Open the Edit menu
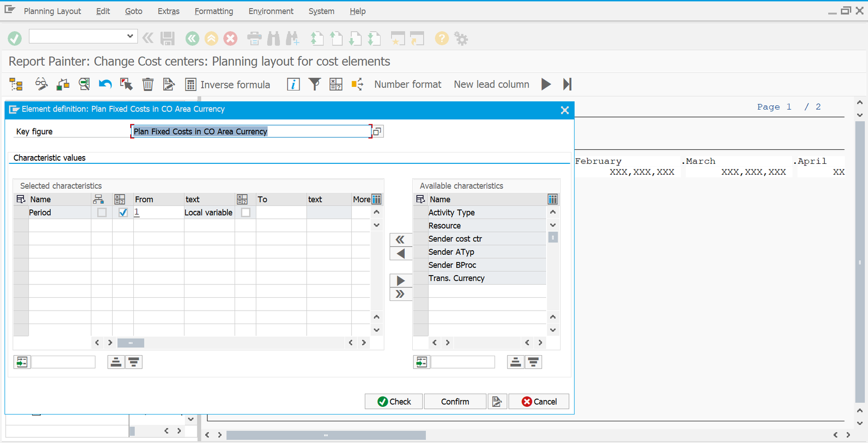Screen dimensions: 868x443 coord(103,11)
